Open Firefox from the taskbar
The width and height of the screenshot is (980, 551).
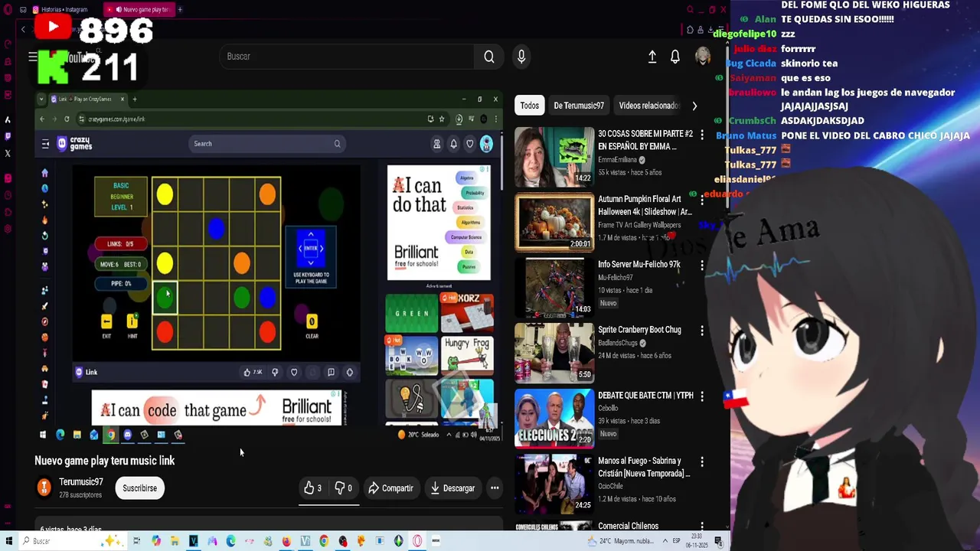click(286, 541)
